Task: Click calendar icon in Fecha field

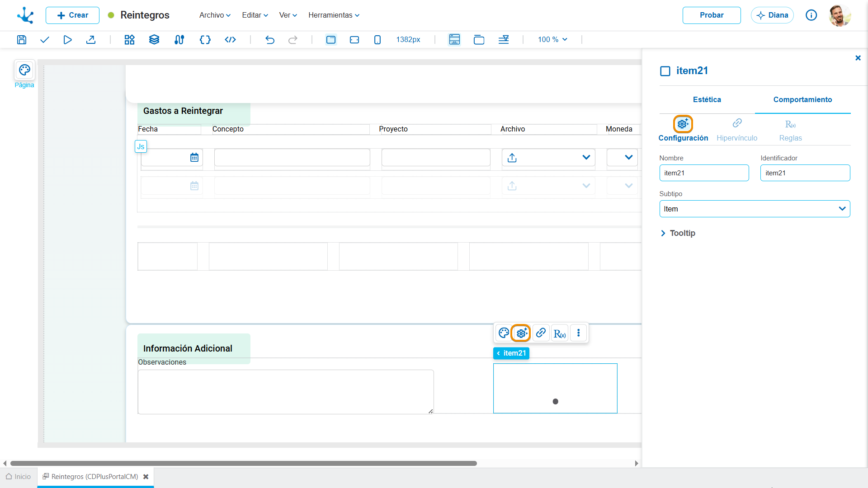Action: (194, 157)
